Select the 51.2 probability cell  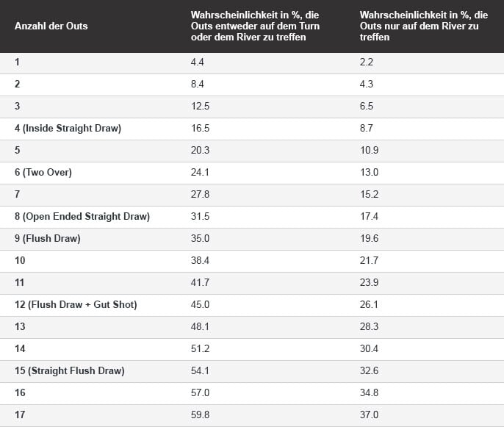point(200,349)
